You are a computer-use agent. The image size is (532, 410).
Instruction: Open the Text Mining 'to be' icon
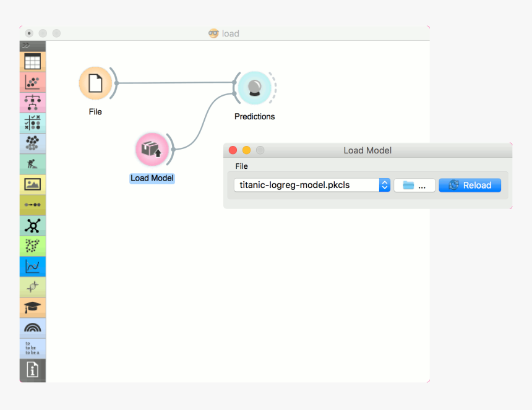tap(32, 348)
